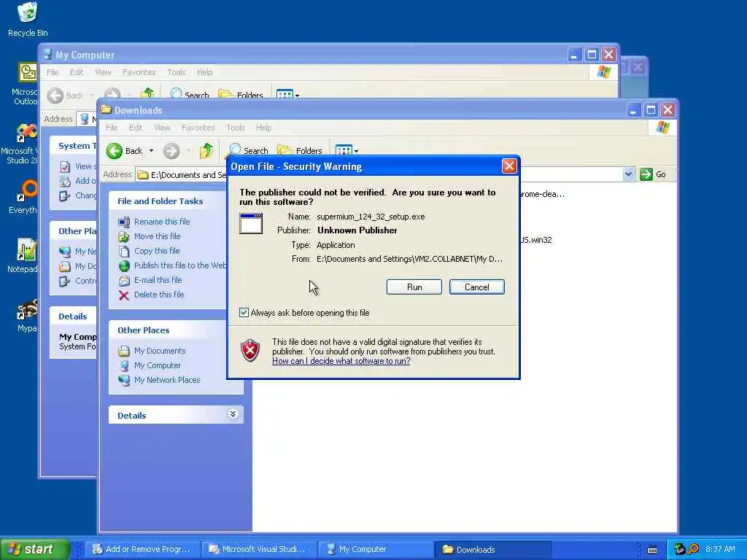Viewport: 747px width, 560px height.
Task: Open the Help menu in Downloads window
Action: pyautogui.click(x=263, y=128)
